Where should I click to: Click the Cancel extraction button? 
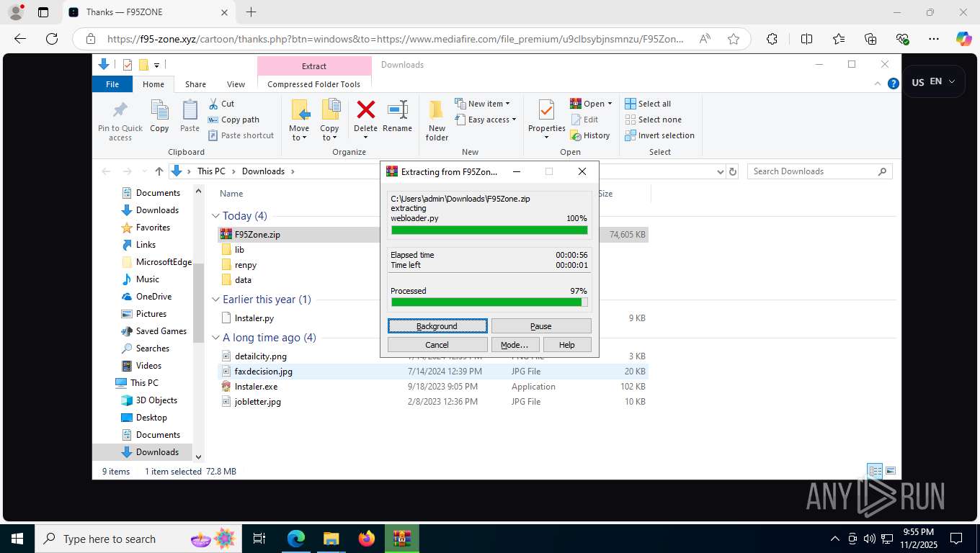coord(437,345)
